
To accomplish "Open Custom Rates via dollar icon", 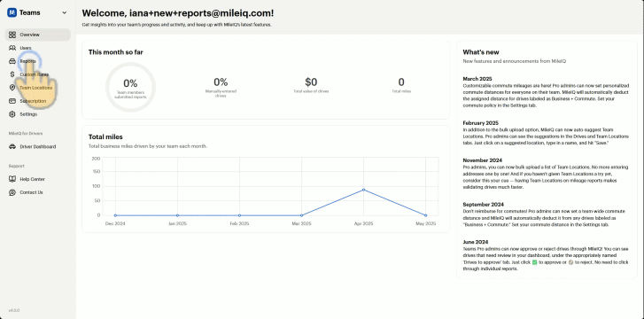I will [12, 74].
